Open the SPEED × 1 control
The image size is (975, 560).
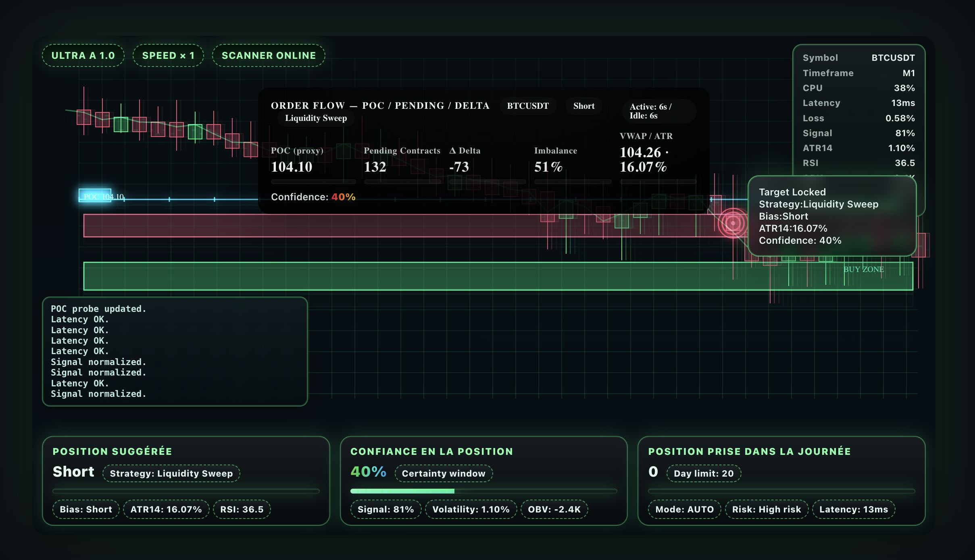167,55
